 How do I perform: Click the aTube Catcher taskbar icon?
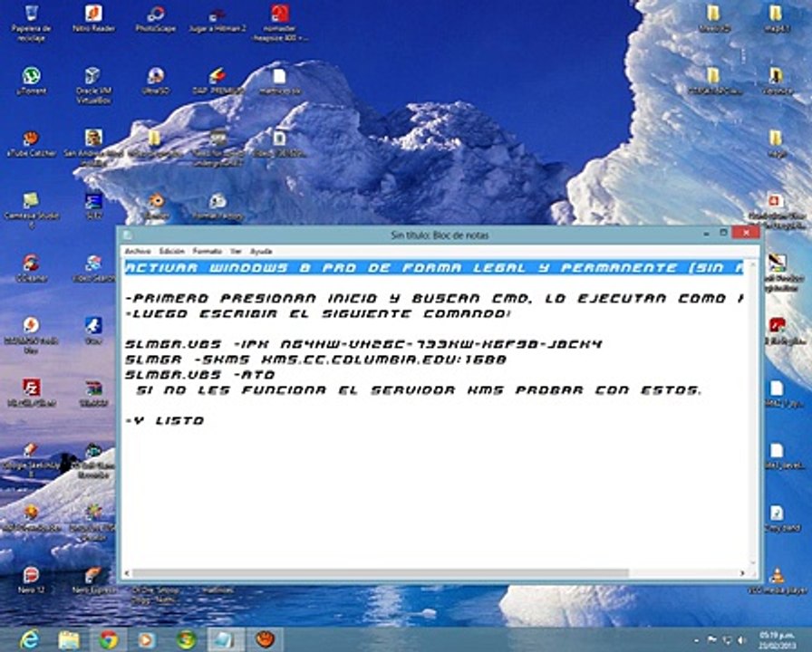click(x=265, y=640)
